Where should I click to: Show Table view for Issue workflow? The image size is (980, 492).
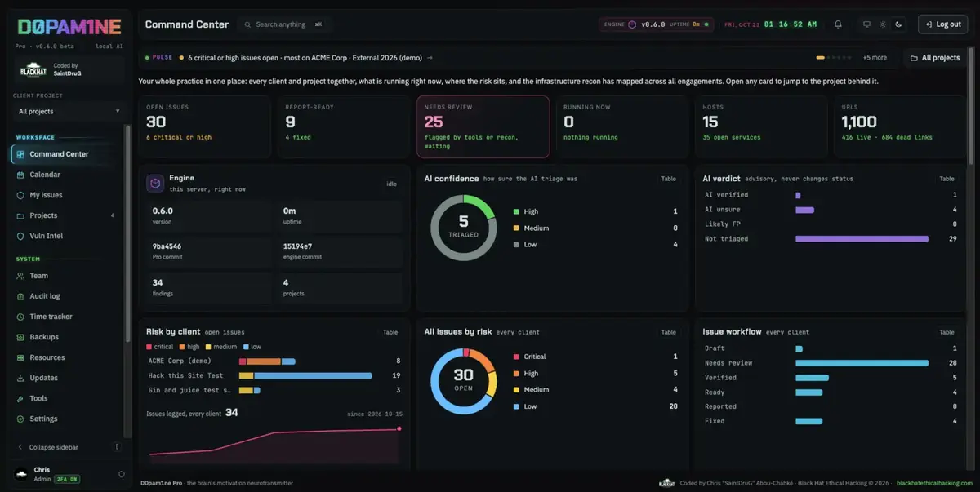[x=947, y=332]
